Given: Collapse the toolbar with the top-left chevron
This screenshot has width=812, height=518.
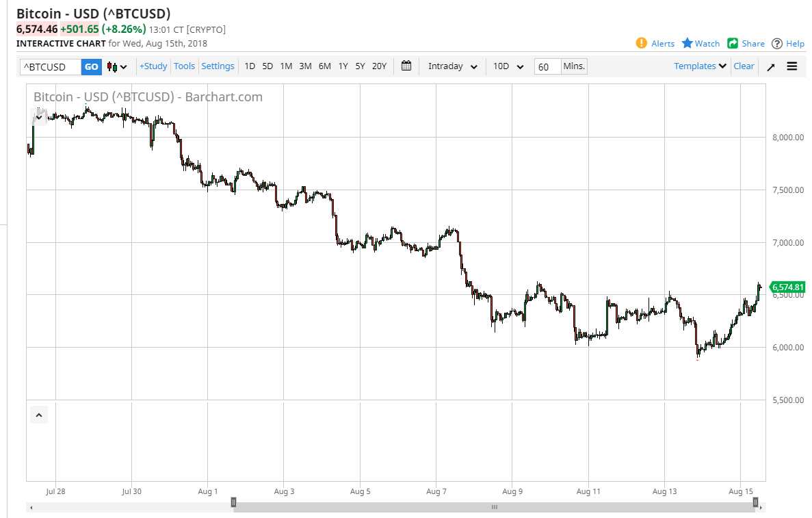Looking at the screenshot, I should click(39, 116).
